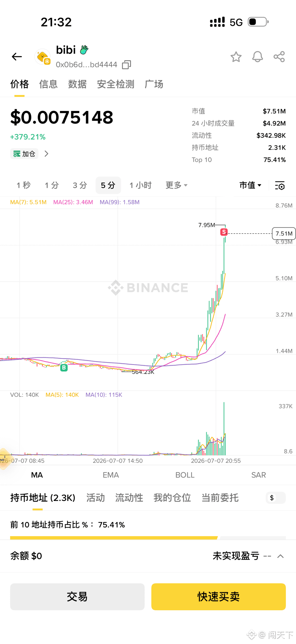
Task: Tap the 7.51M current price label
Action: [284, 234]
